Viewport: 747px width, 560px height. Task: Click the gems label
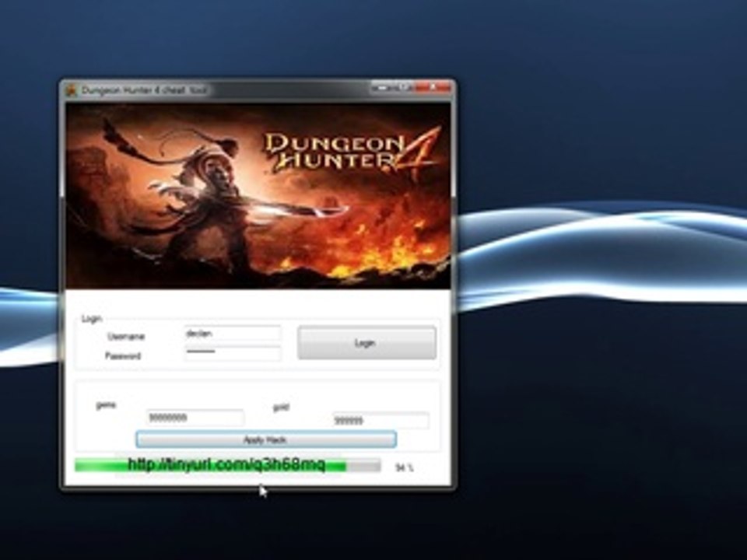point(107,405)
